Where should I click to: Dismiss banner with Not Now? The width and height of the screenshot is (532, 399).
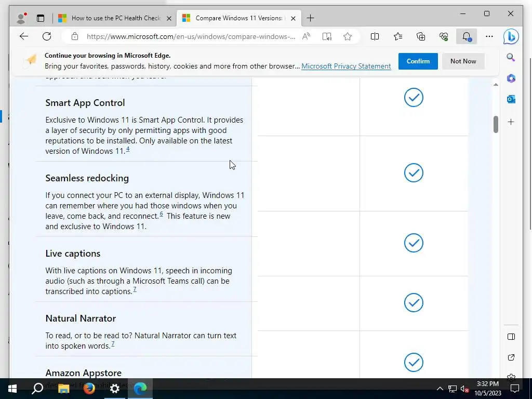463,61
